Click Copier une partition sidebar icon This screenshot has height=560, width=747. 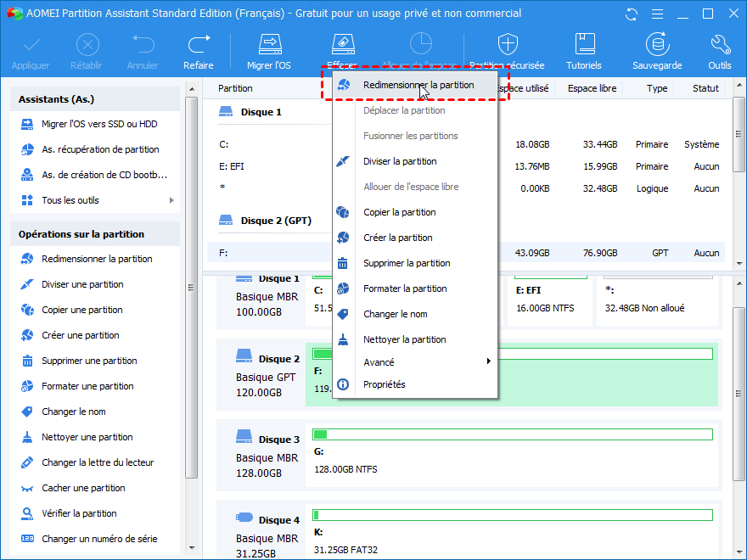pyautogui.click(x=27, y=310)
